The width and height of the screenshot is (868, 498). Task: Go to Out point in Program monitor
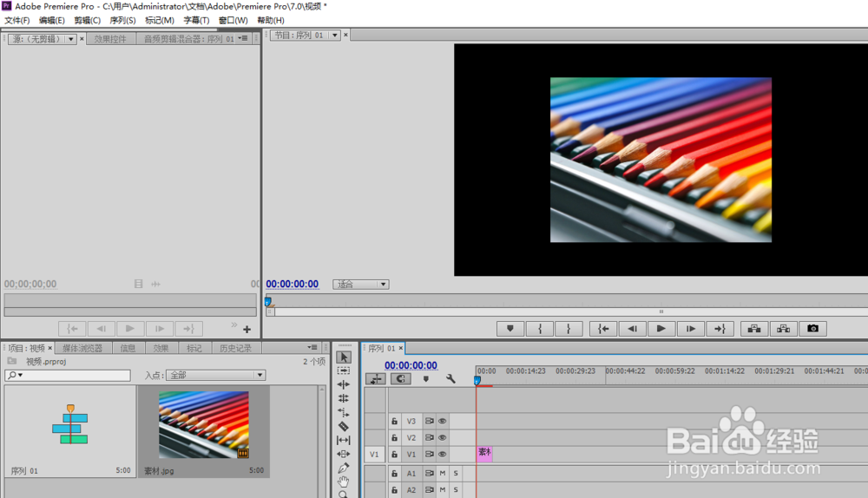(x=720, y=329)
